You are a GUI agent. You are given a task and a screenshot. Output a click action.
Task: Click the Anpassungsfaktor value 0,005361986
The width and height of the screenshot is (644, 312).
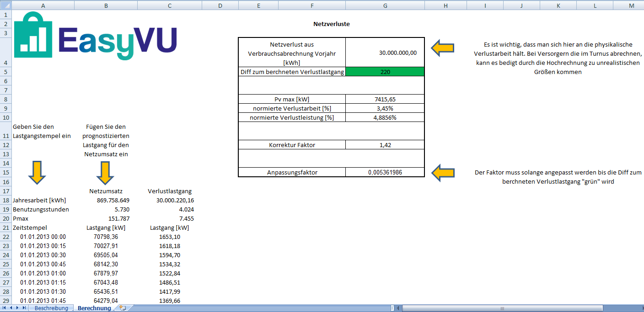[385, 172]
